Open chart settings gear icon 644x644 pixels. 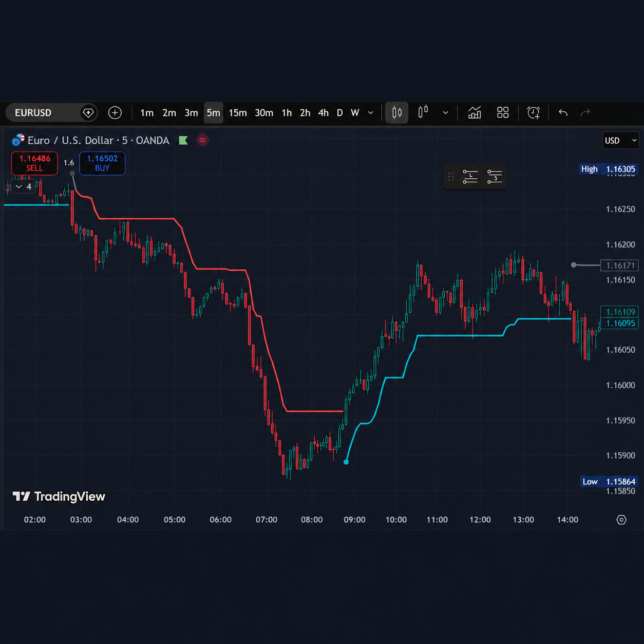[x=621, y=520]
